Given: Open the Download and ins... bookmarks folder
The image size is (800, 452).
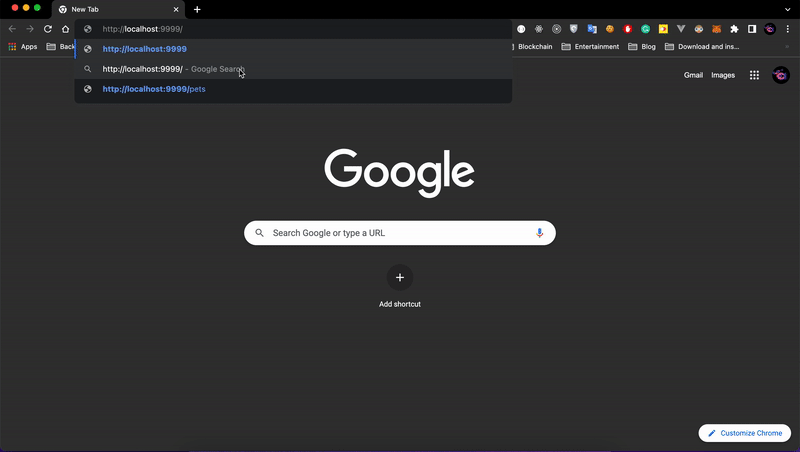Looking at the screenshot, I should tap(702, 46).
